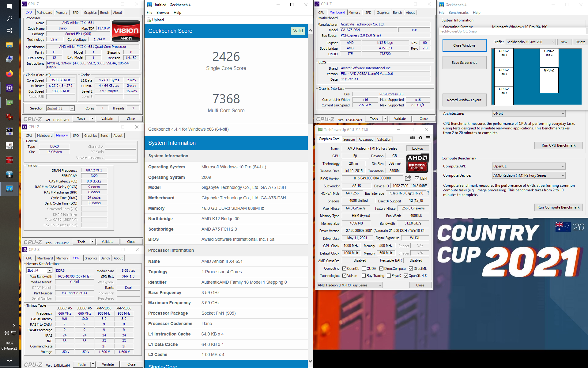Viewport: 588px width, 368px height.
Task: Switch to the Sensors tab in GPU-Z
Action: 349,140
